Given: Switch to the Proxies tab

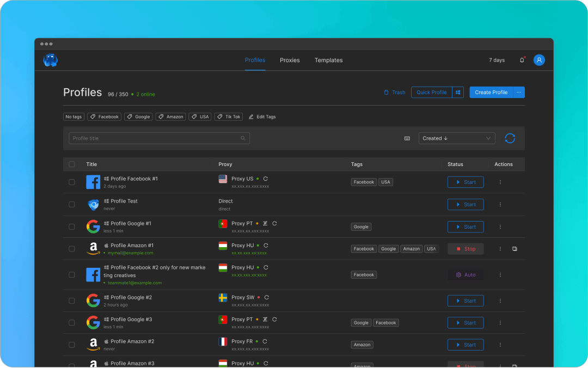Looking at the screenshot, I should coord(290,60).
